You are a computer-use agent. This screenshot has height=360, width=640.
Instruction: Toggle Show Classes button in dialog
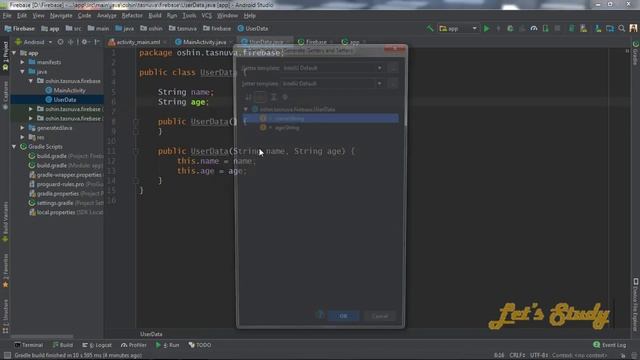(260, 97)
